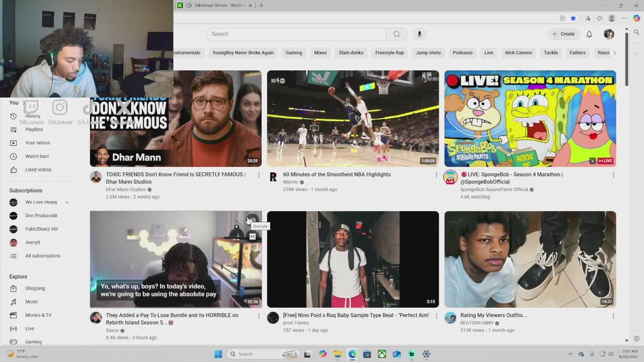Open a new browser tab
The height and width of the screenshot is (362, 644).
pyautogui.click(x=261, y=6)
